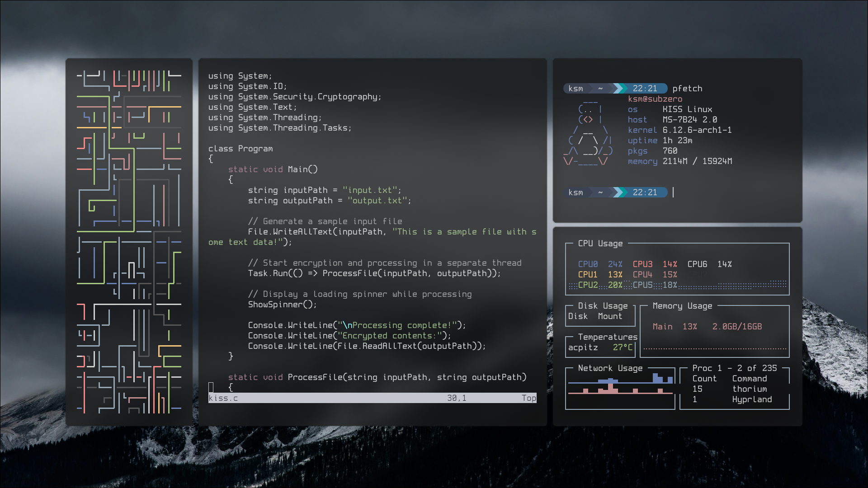Click the tilde home directory symbol in the lower prompt
This screenshot has width=868, height=488.
[600, 192]
